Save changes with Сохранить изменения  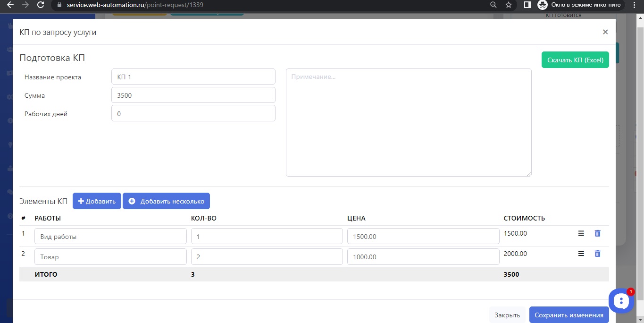[569, 315]
